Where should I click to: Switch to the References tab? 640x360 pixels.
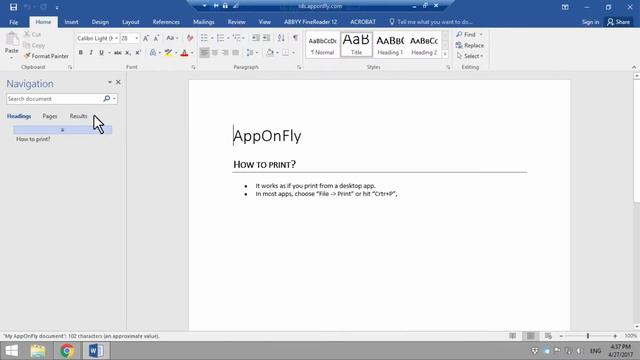166,22
